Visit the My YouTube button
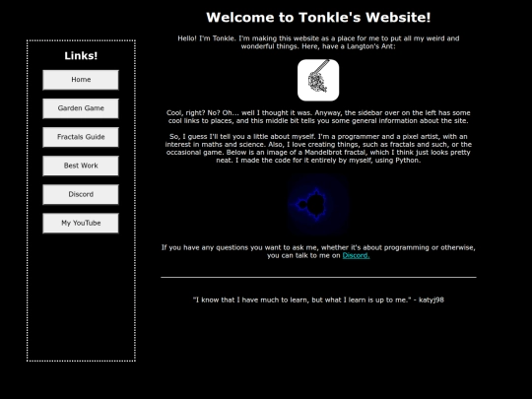 [x=81, y=224]
